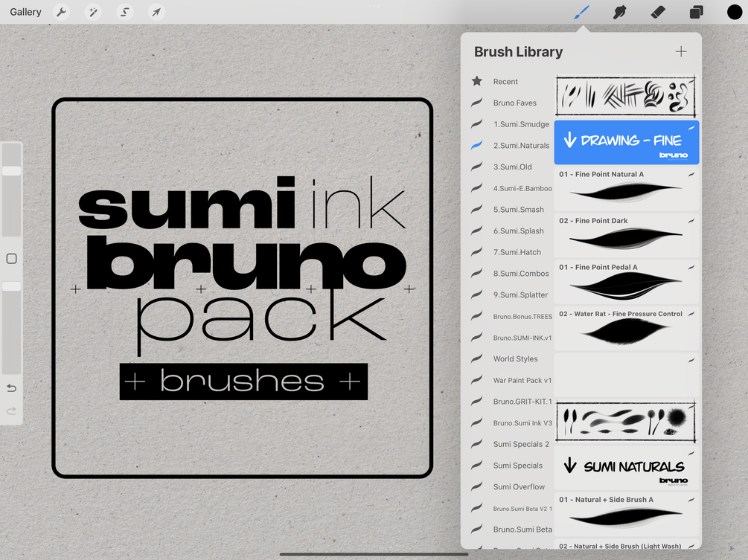Open the Layers panel

[697, 12]
